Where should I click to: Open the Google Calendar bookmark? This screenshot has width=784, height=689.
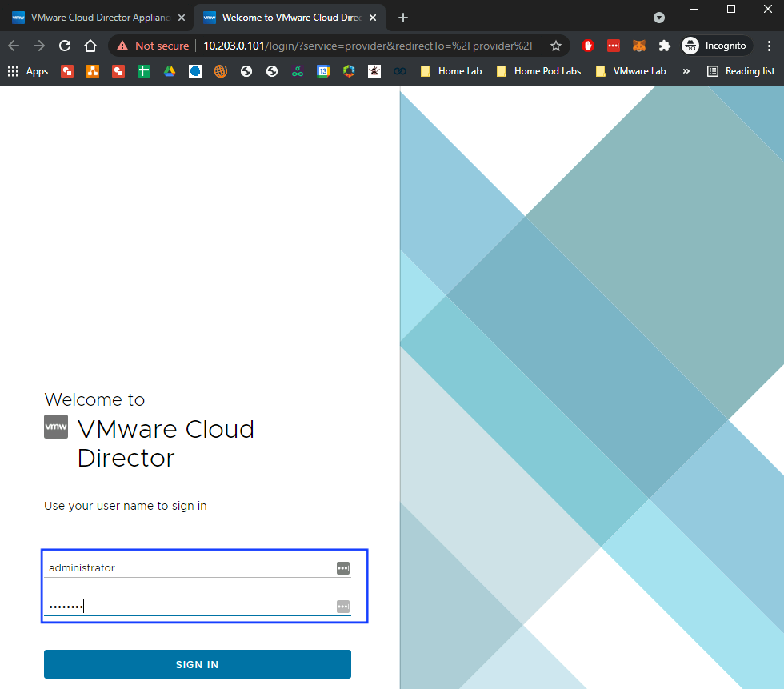(x=323, y=71)
